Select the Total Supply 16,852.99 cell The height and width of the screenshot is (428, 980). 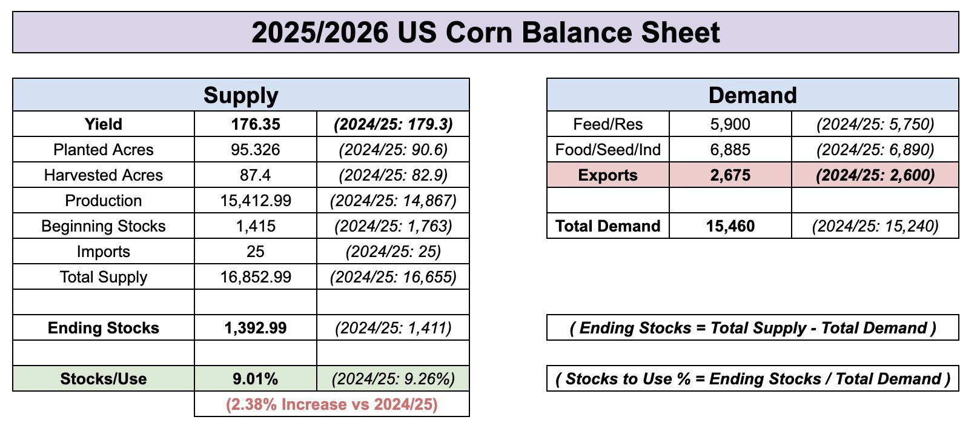click(x=256, y=276)
